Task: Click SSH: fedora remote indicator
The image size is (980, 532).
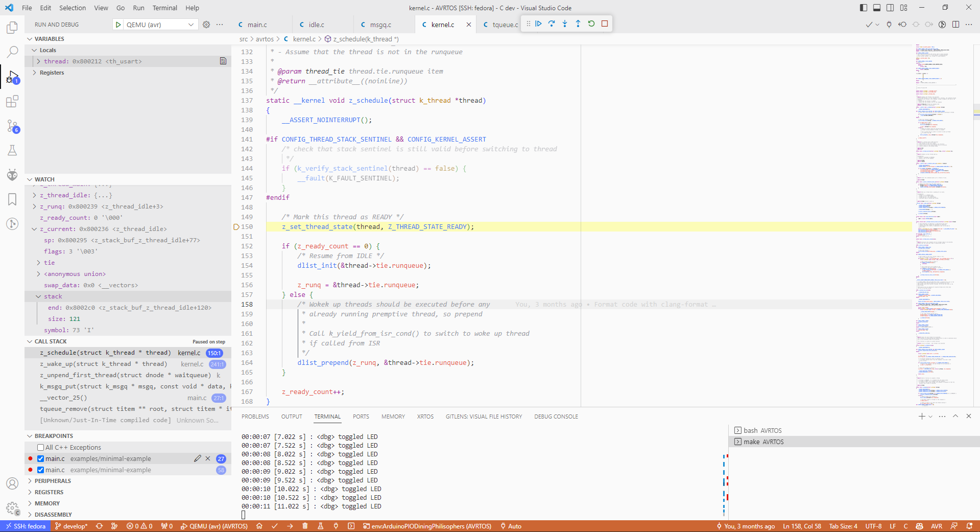Action: [26, 526]
